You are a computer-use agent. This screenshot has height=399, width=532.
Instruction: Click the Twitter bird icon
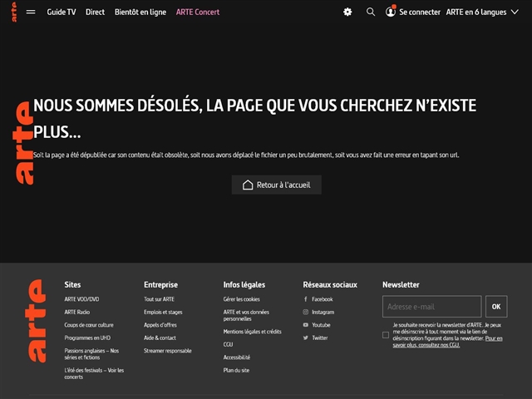[x=305, y=338]
